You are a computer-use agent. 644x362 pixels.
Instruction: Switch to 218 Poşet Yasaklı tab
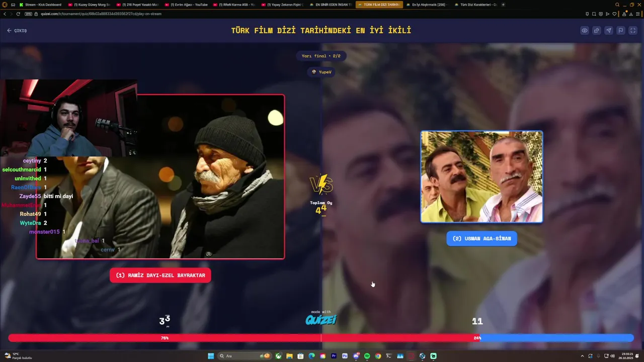pyautogui.click(x=137, y=5)
